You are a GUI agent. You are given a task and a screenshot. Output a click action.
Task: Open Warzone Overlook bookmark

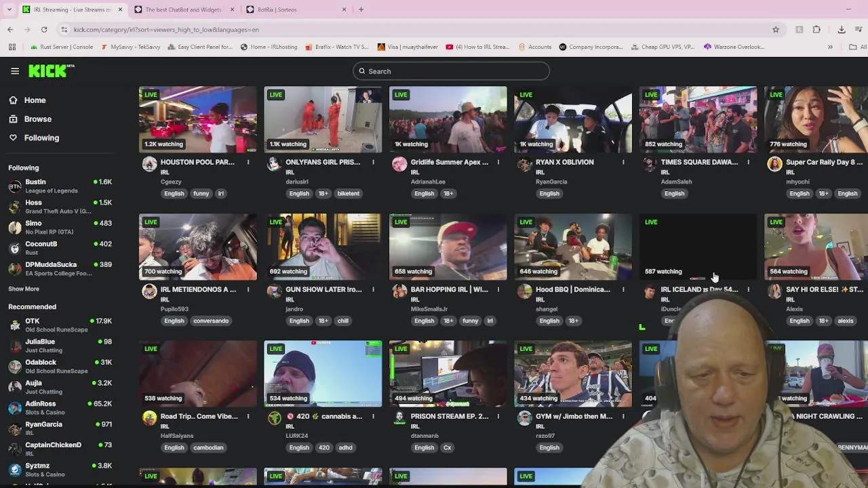[x=734, y=47]
